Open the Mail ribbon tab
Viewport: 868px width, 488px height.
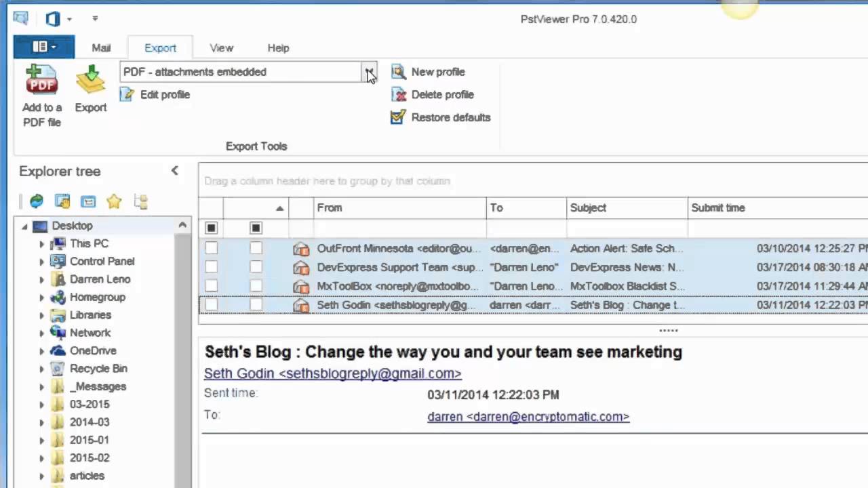click(x=101, y=48)
